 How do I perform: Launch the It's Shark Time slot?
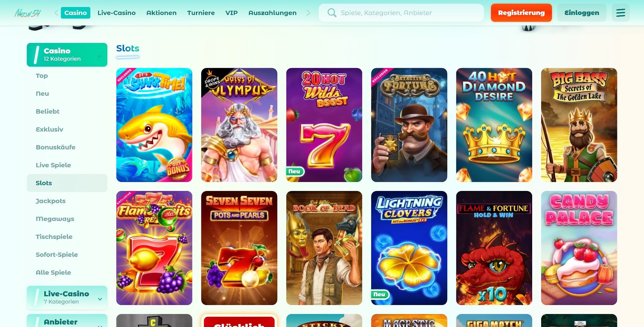[154, 125]
